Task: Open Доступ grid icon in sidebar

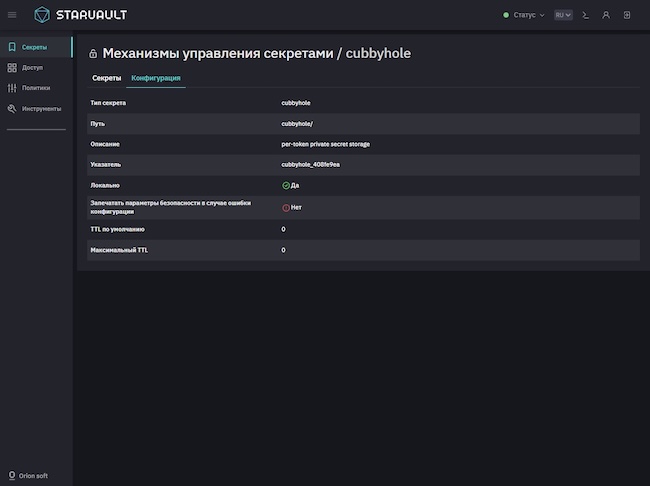Action: pos(12,68)
